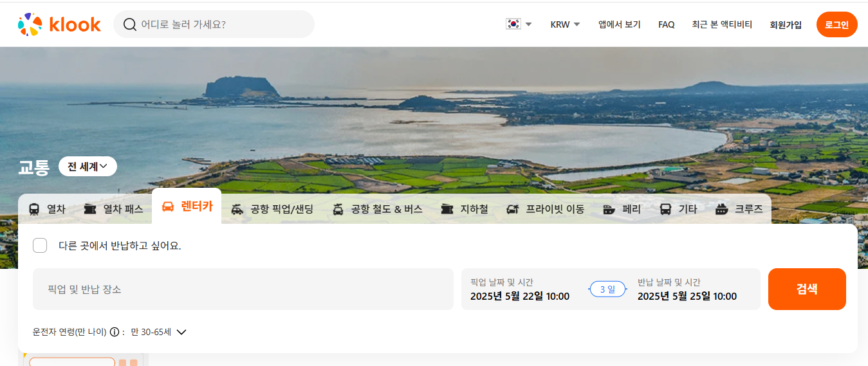This screenshot has height=366, width=868.
Task: Switch to the 페리 tab
Action: (622, 209)
